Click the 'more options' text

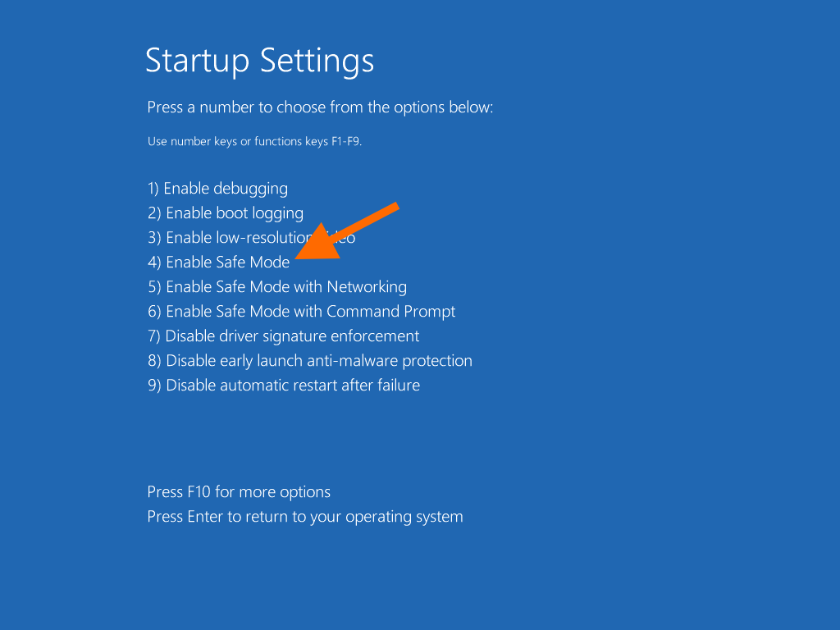tap(285, 492)
